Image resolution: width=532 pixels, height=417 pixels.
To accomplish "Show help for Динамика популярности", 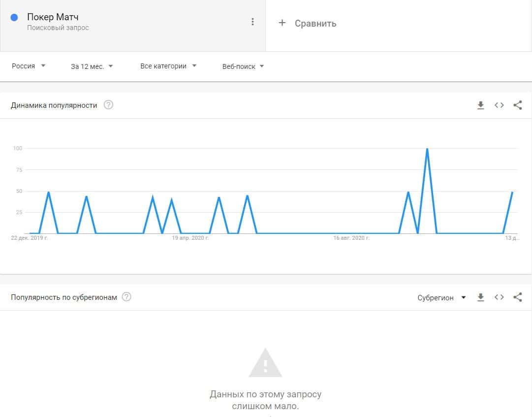I will click(x=108, y=105).
